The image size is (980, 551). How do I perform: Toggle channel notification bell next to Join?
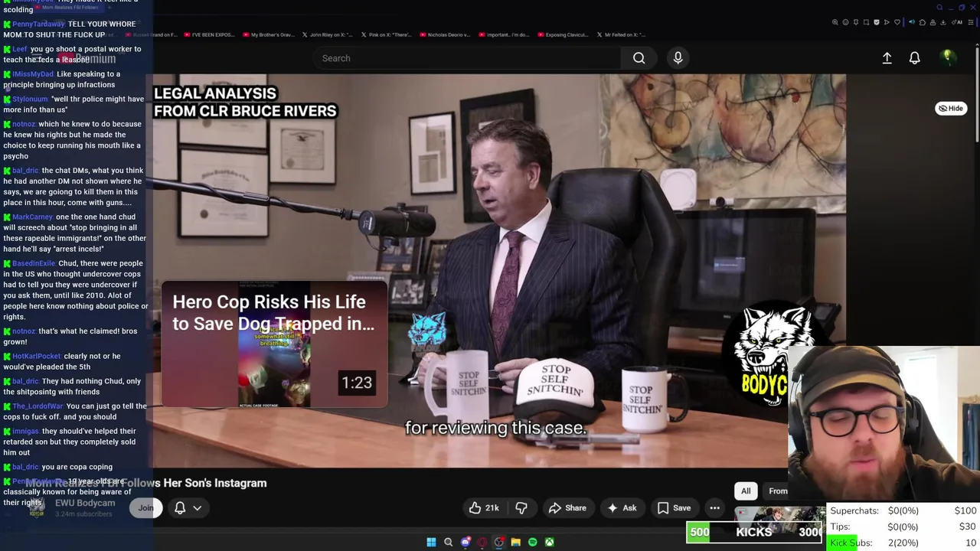180,508
